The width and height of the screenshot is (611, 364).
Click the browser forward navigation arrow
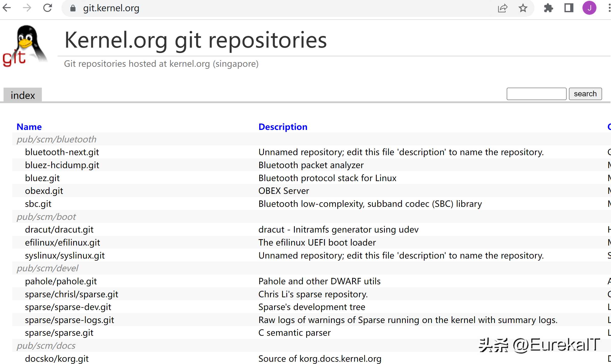tap(27, 7)
